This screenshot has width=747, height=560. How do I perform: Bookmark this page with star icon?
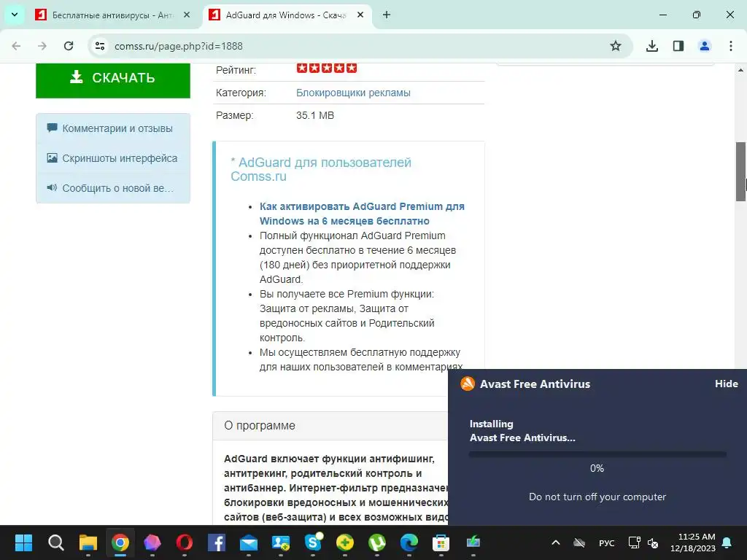(616, 46)
